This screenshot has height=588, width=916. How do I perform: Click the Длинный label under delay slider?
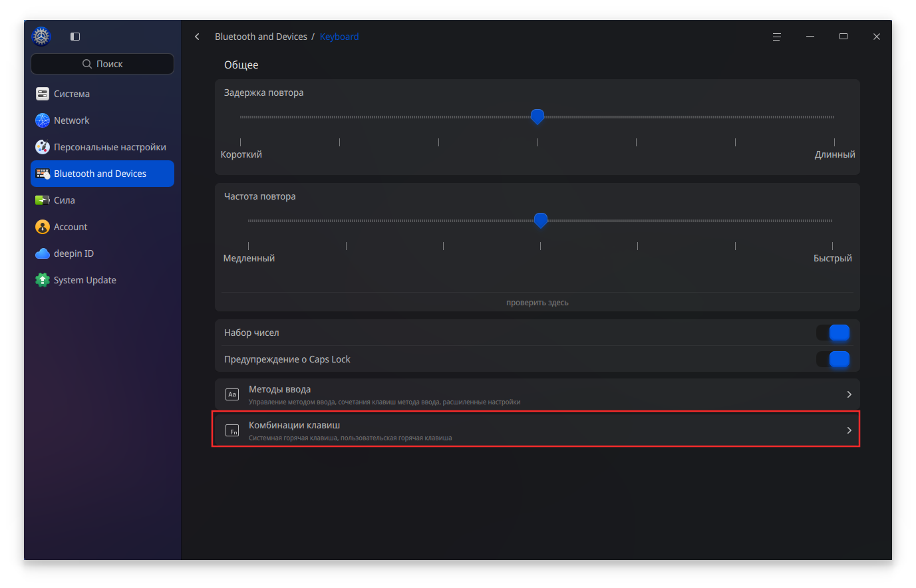(835, 154)
